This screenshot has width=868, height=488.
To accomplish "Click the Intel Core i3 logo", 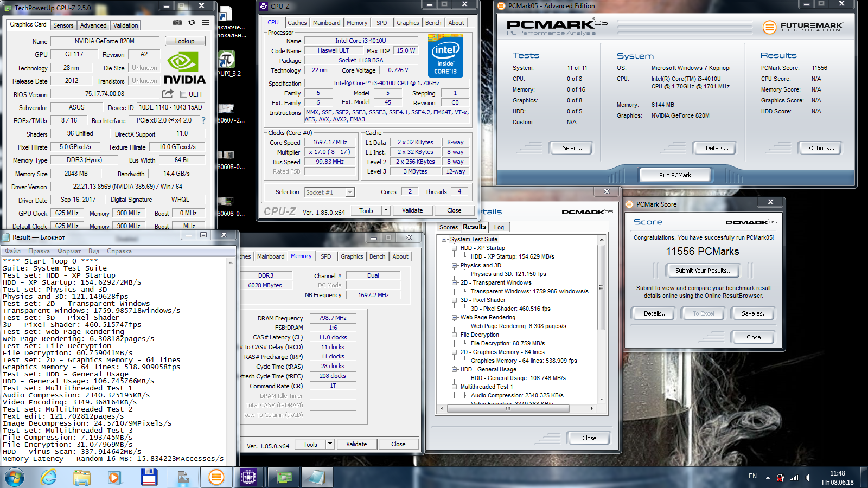I will point(445,55).
